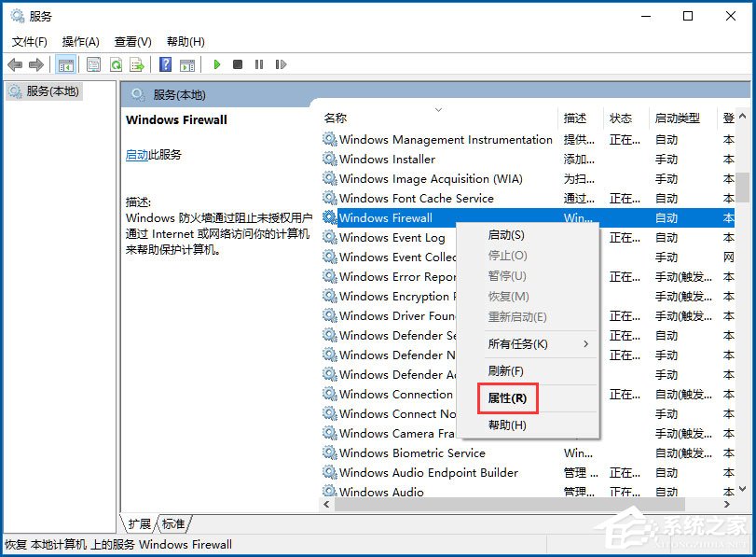This screenshot has width=756, height=557.
Task: Pause the service using the pause icon
Action: pos(259,63)
